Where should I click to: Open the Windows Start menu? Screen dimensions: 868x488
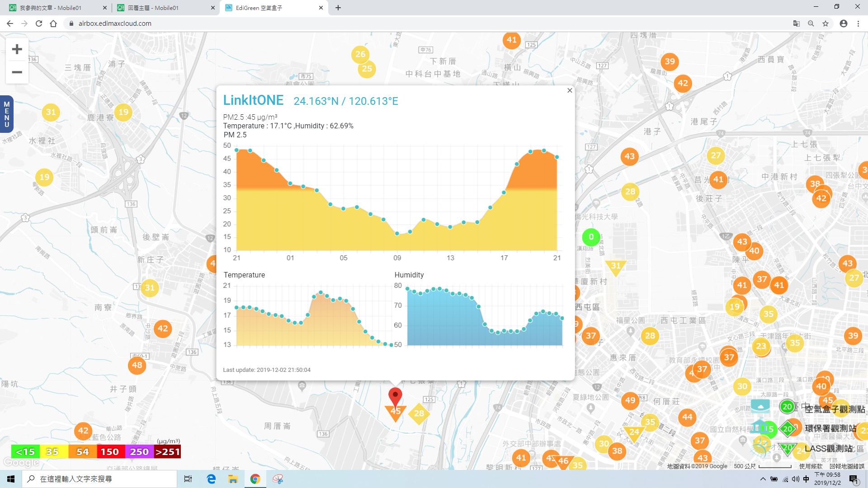coord(11,479)
